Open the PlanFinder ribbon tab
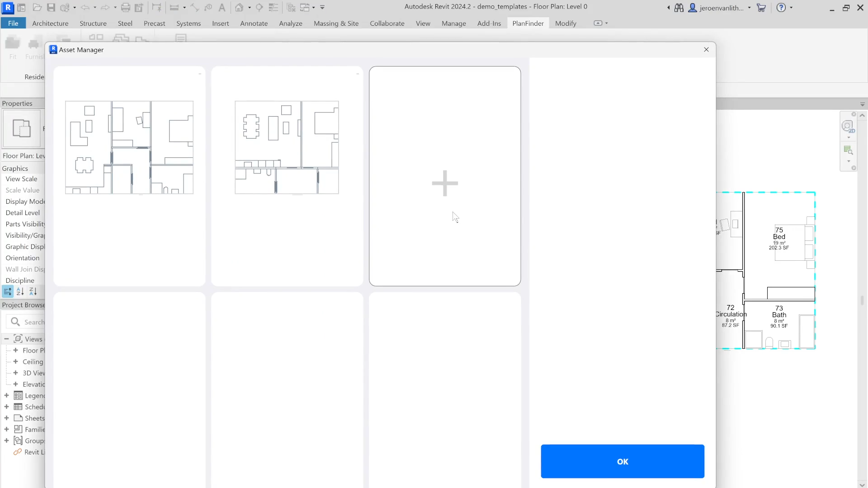The width and height of the screenshot is (868, 488). [x=528, y=23]
